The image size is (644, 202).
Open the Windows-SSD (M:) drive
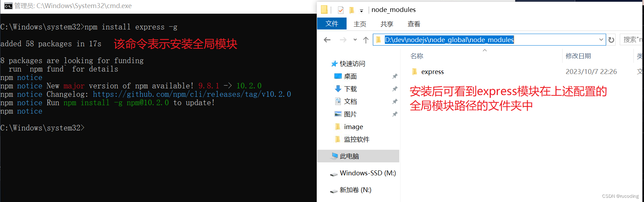368,173
